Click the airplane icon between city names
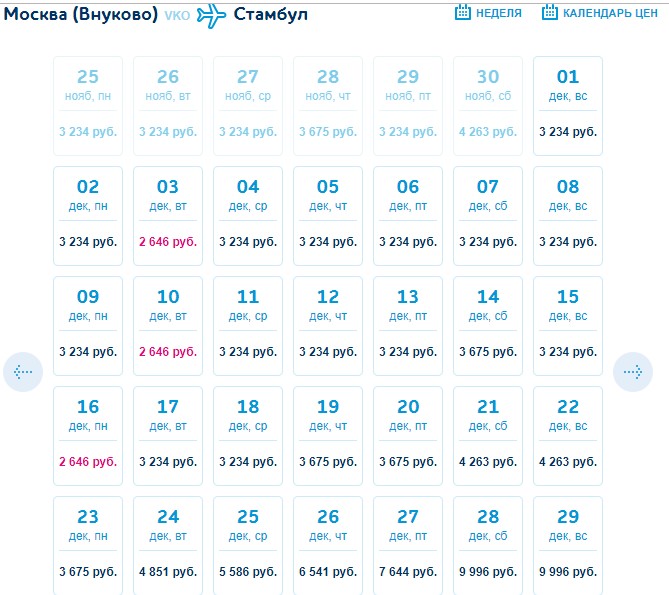Viewport: 669px width, 595px height. [x=211, y=14]
